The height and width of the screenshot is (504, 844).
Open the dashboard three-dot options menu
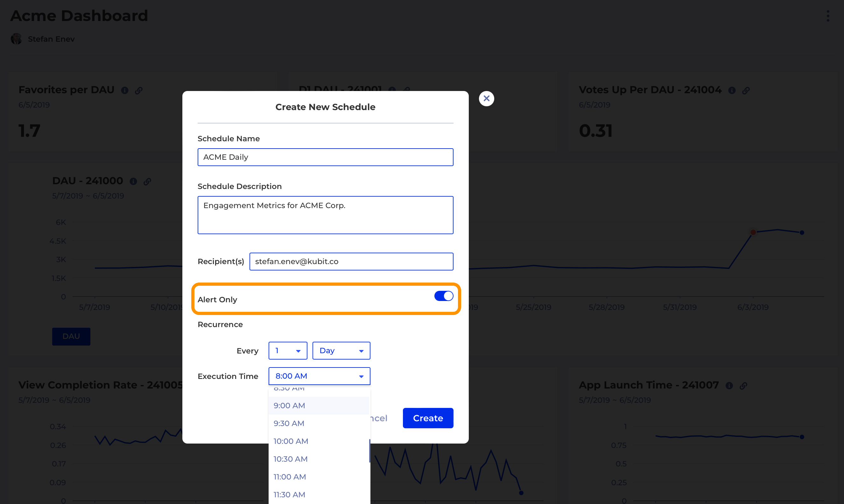click(828, 16)
